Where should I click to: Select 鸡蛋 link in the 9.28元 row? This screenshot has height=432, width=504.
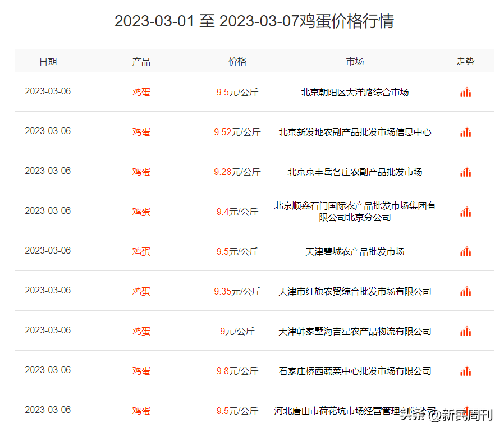(x=141, y=172)
